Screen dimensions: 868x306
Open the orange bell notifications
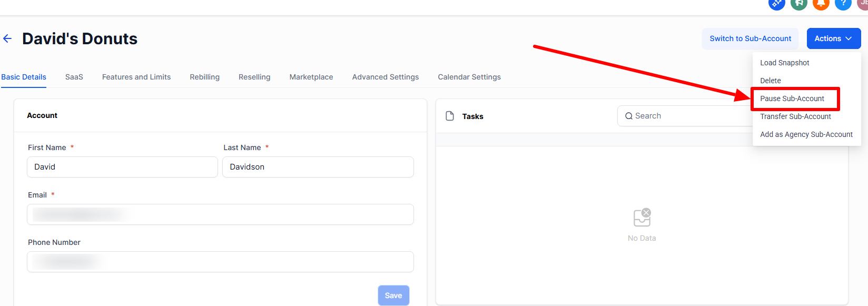click(x=821, y=4)
